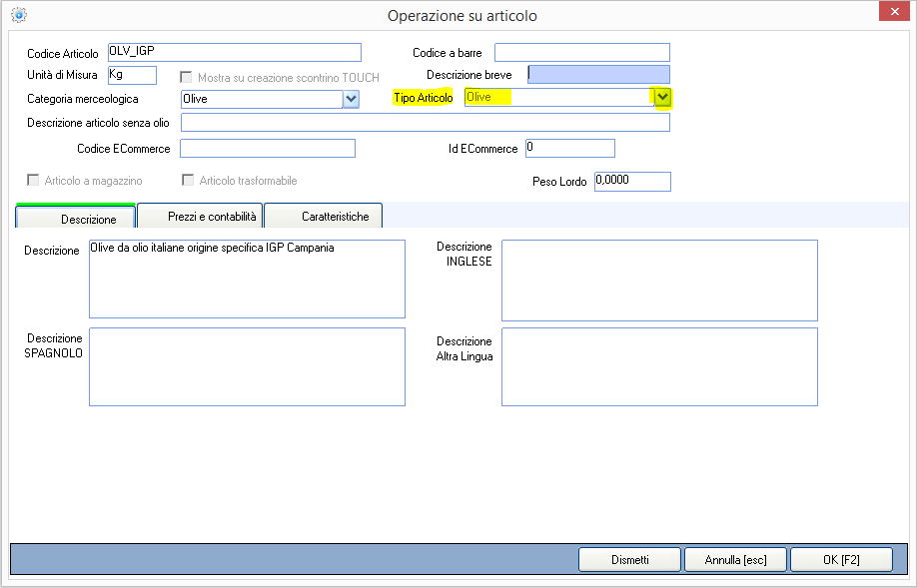
Task: Click the Descrizione breve field
Action: [599, 74]
